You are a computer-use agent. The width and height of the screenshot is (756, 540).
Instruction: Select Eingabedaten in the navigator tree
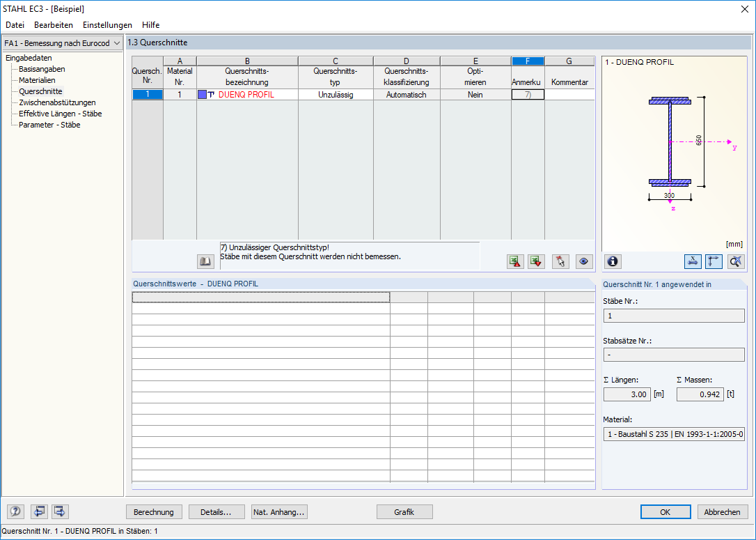(x=29, y=58)
